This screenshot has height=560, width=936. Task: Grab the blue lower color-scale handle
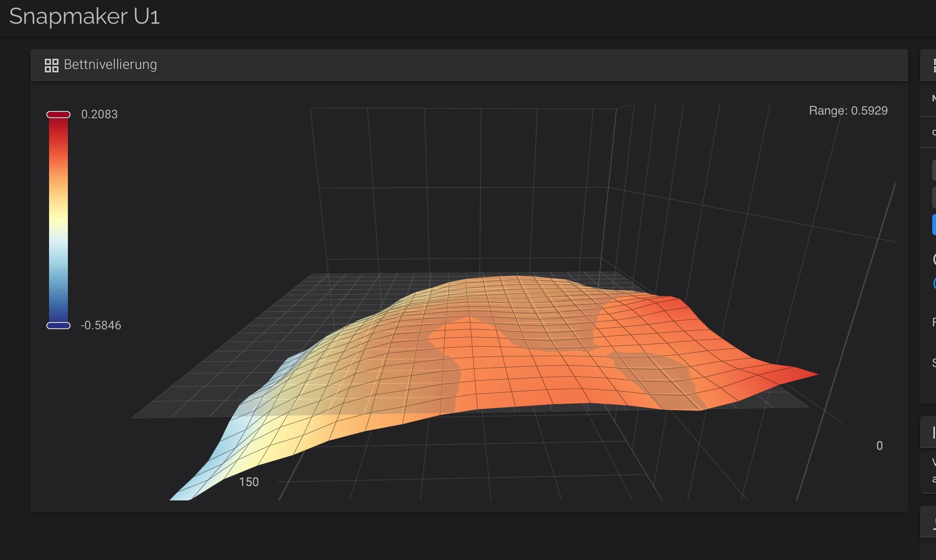point(58,325)
